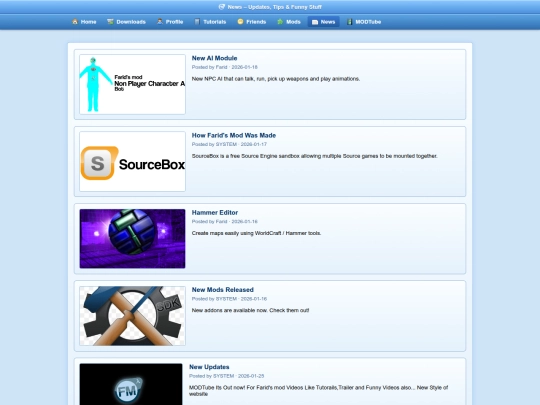Click 'Create maps easily using WorldCraft' text
The image size is (540, 405).
[x=256, y=233]
